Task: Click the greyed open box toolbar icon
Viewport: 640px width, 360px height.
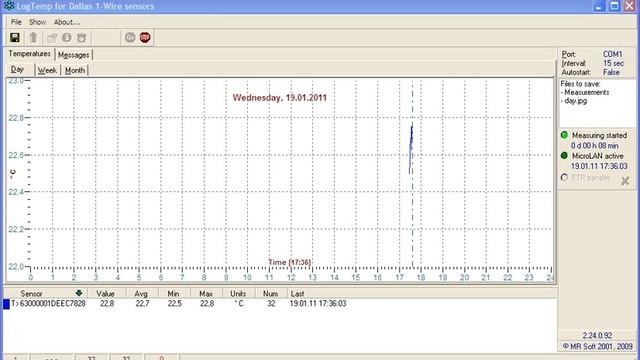Action: [x=52, y=38]
